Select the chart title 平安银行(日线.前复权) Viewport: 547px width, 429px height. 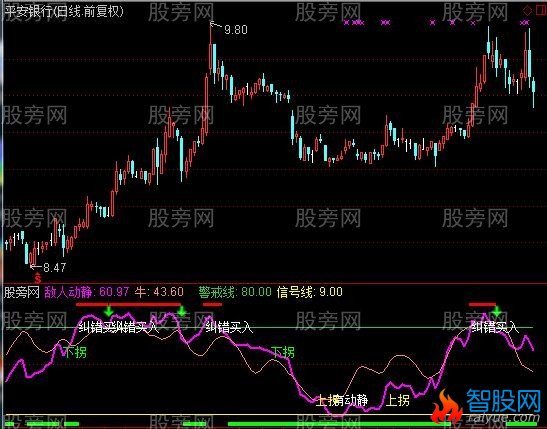point(65,12)
